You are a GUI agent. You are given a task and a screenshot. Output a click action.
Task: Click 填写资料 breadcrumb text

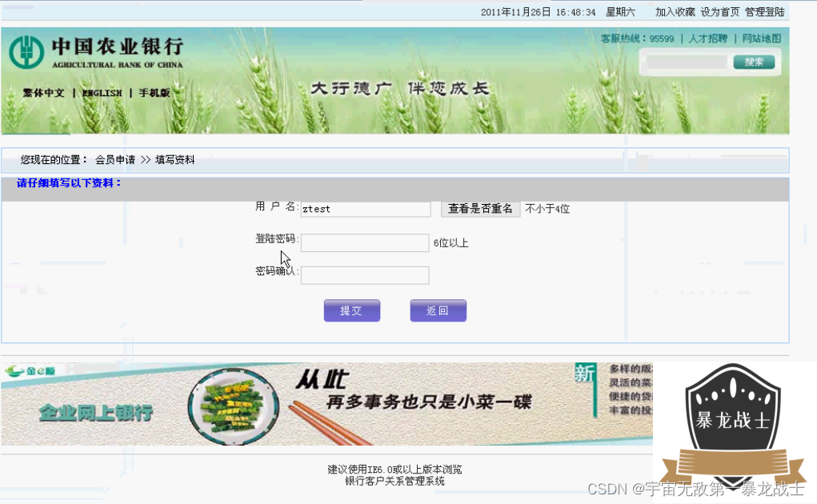click(174, 160)
